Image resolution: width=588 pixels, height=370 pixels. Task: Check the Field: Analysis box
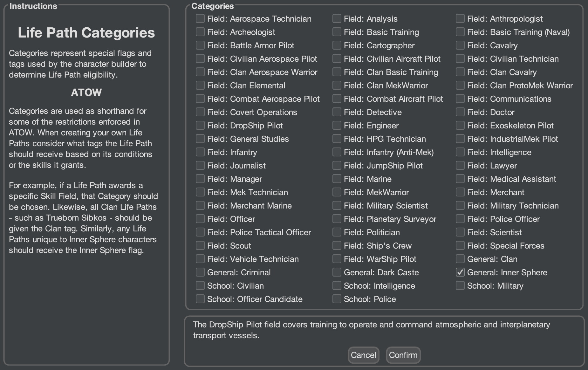point(337,19)
